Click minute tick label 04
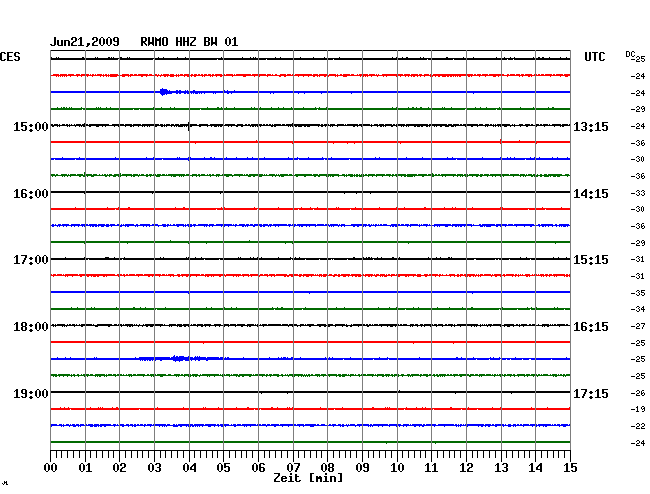This screenshot has height=494, width=650. coord(189,468)
